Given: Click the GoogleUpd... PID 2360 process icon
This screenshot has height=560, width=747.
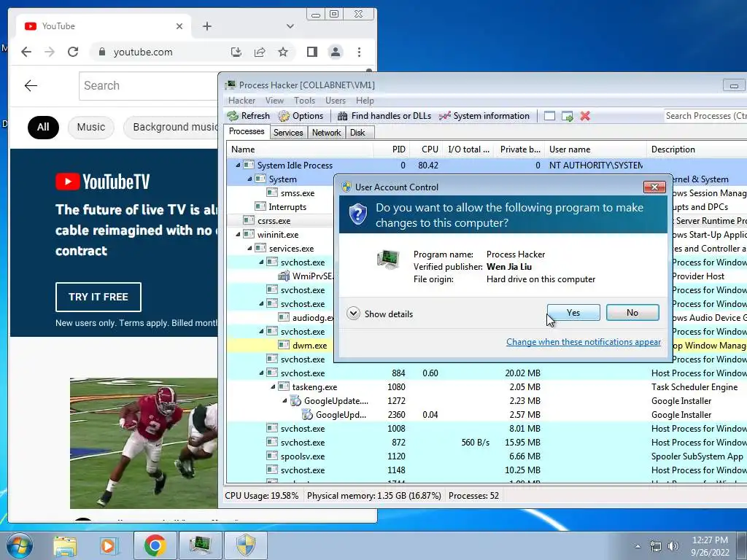Looking at the screenshot, I should (307, 414).
